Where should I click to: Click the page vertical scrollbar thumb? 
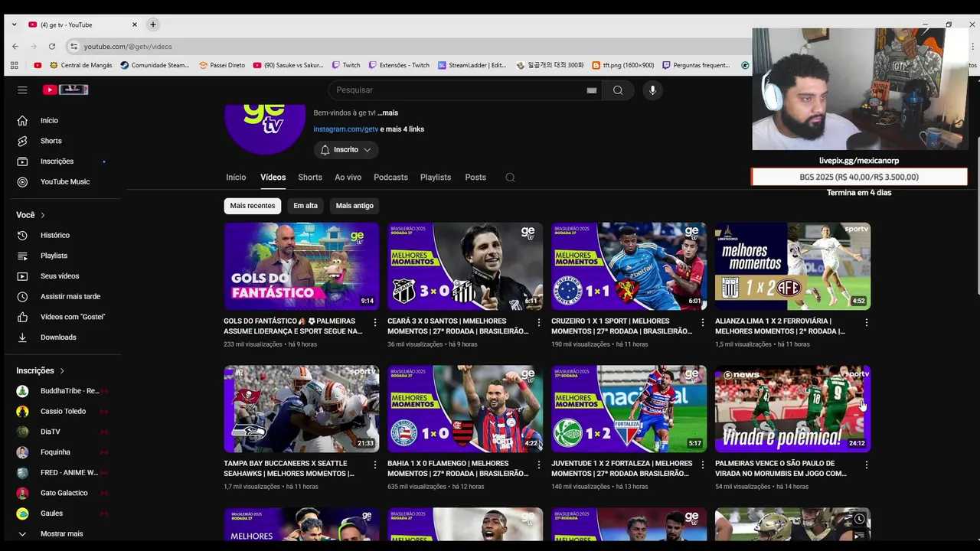[x=977, y=214]
